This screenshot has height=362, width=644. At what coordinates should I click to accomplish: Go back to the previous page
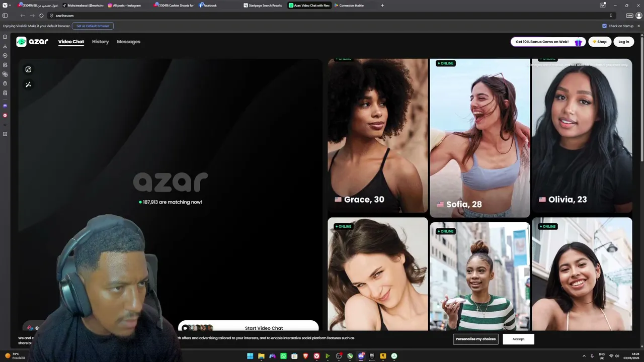tap(23, 16)
